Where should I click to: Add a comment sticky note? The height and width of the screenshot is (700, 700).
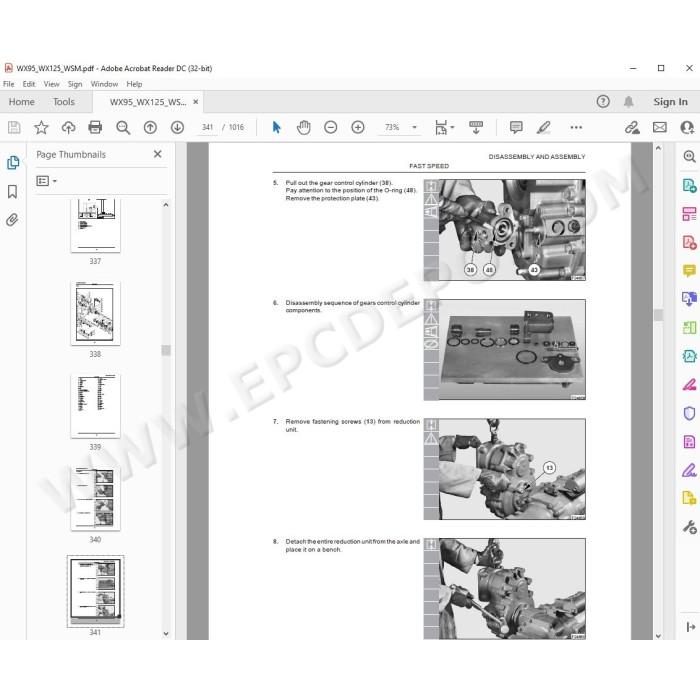516,128
